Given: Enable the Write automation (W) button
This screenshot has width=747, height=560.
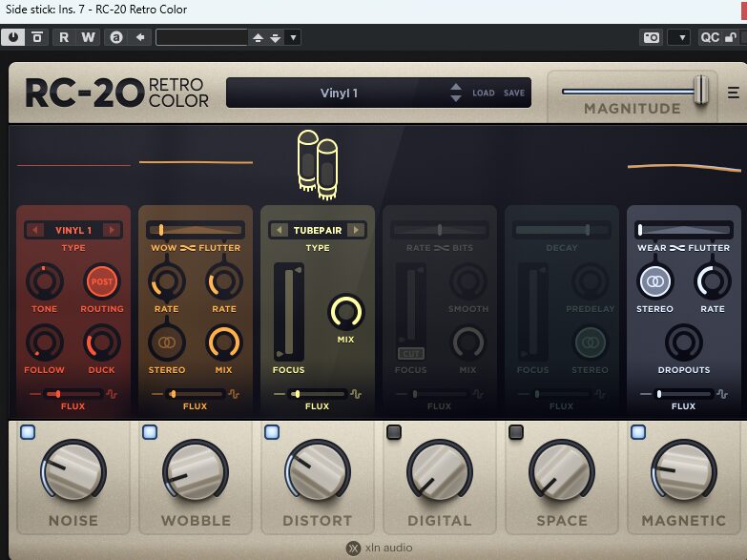Looking at the screenshot, I should (89, 37).
